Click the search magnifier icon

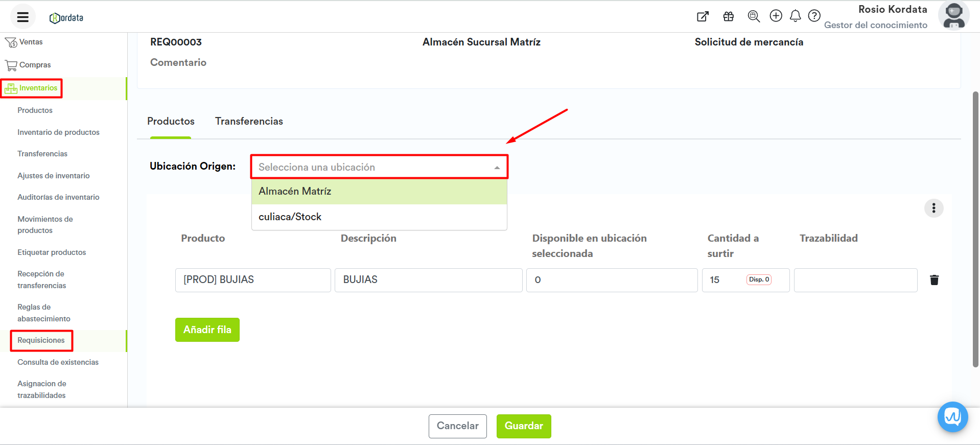(x=753, y=16)
